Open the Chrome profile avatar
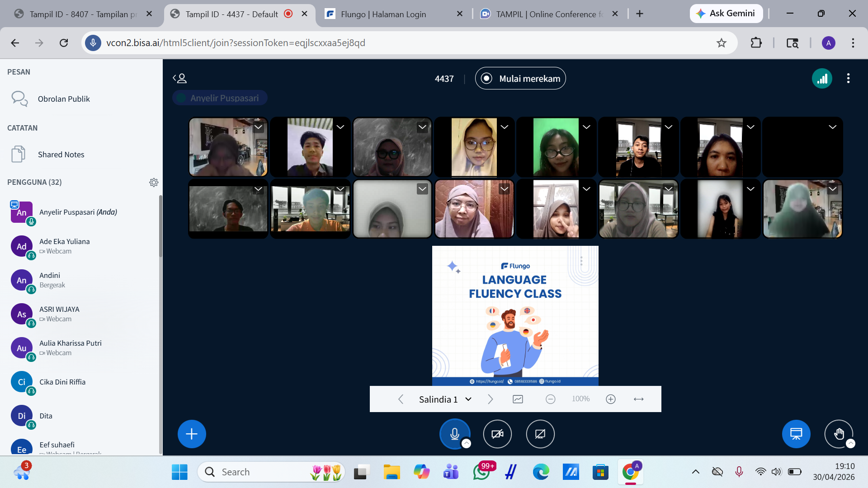 tap(828, 43)
